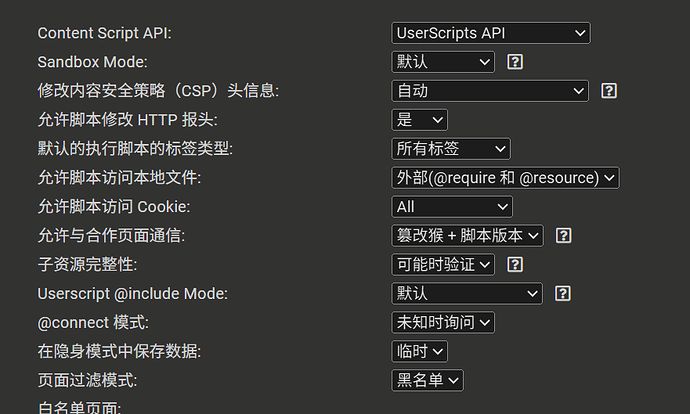The image size is (690, 414).
Task: Click the help icon beside 子资源完整性
Action: pyautogui.click(x=515, y=264)
